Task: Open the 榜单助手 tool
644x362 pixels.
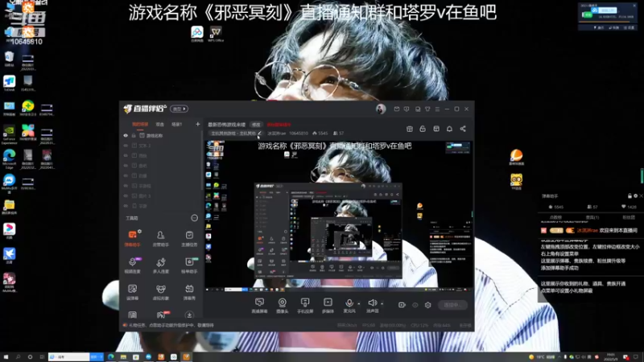Action: 189,265
